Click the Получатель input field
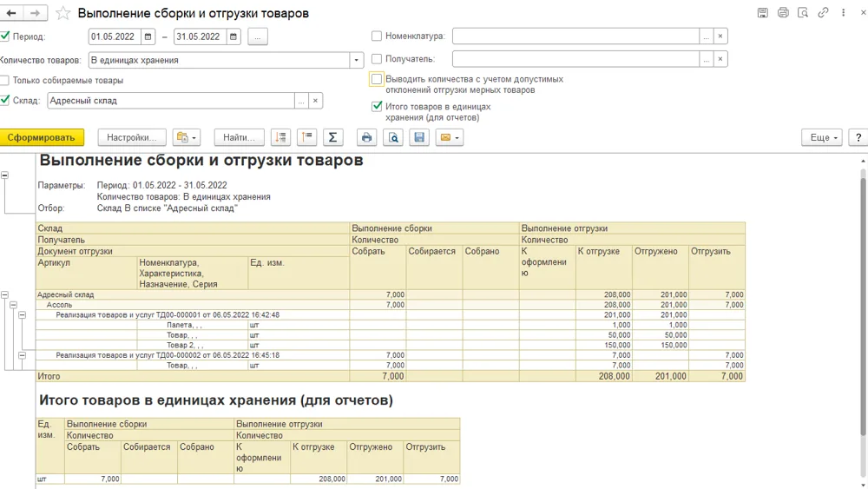This screenshot has height=489, width=868. click(575, 59)
